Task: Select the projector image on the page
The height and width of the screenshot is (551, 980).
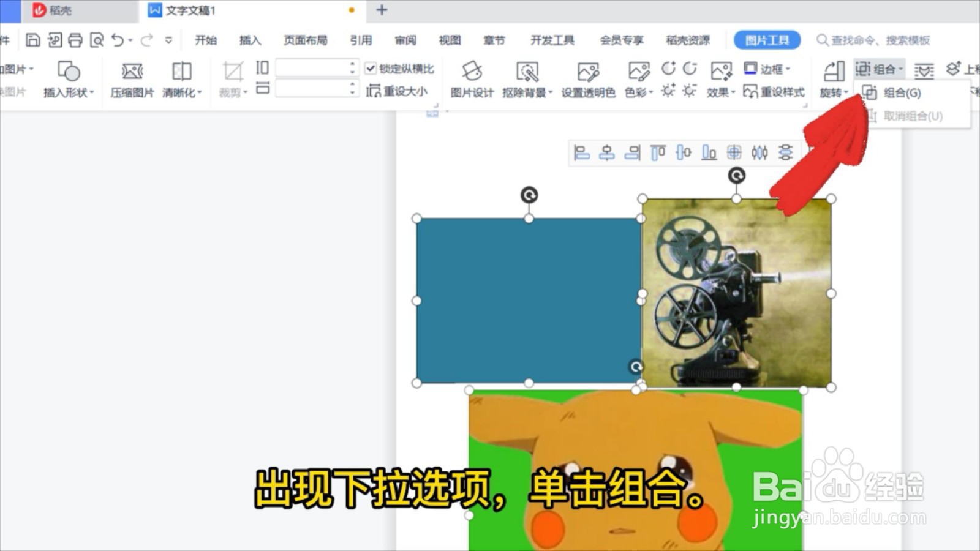Action: [736, 293]
